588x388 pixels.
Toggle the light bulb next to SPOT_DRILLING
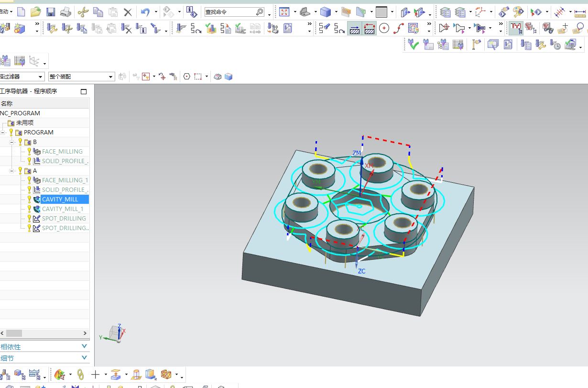pos(29,218)
